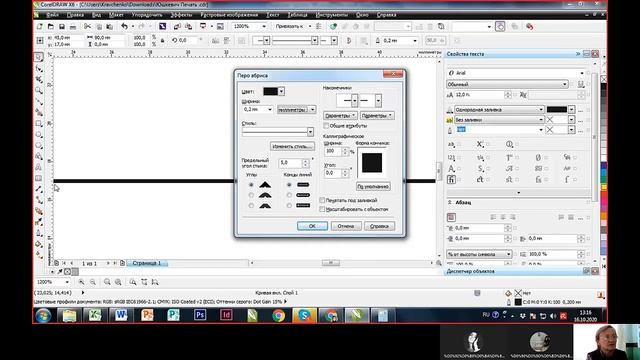Open the start arrowhead dropdown in dialog
Image resolution: width=640 pixels, height=360 pixels.
tap(354, 100)
